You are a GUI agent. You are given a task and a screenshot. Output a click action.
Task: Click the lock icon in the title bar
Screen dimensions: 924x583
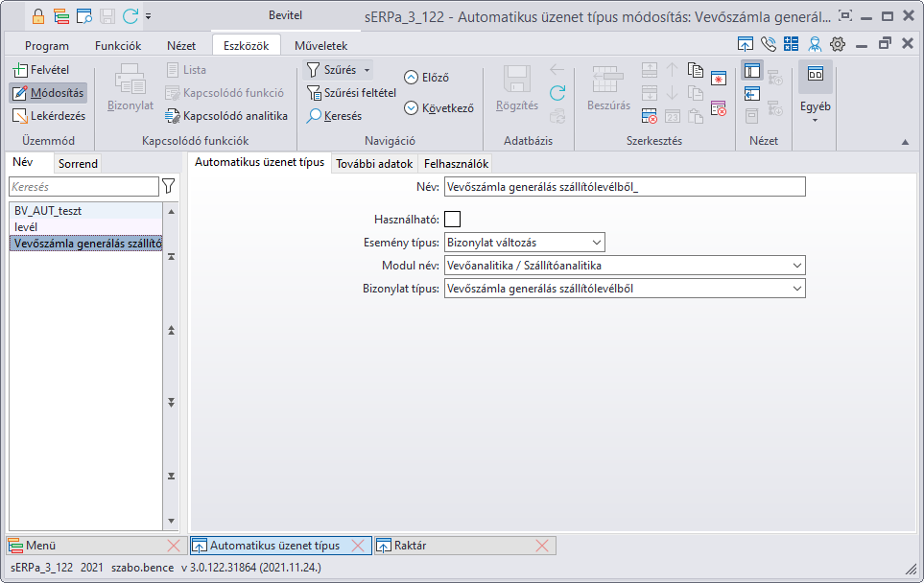38,16
